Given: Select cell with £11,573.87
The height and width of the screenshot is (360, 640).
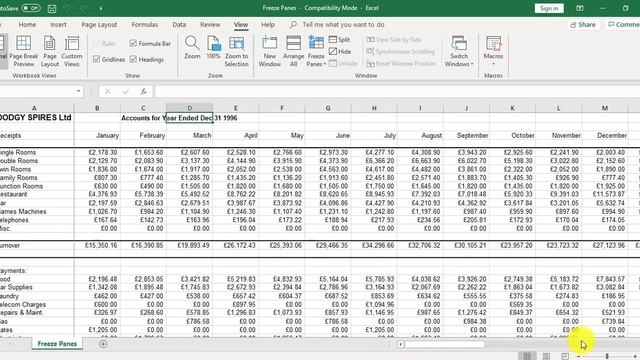Looking at the screenshot, I should pos(605,194).
